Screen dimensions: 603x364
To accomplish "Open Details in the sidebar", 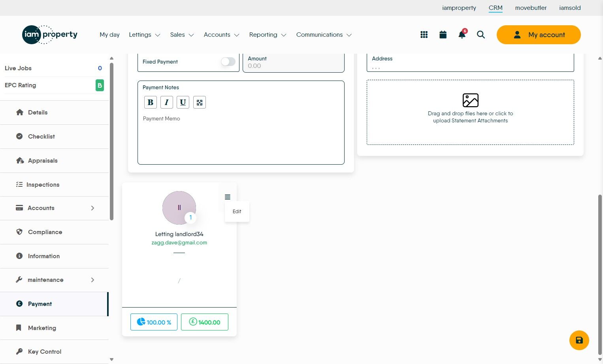I will click(54, 113).
